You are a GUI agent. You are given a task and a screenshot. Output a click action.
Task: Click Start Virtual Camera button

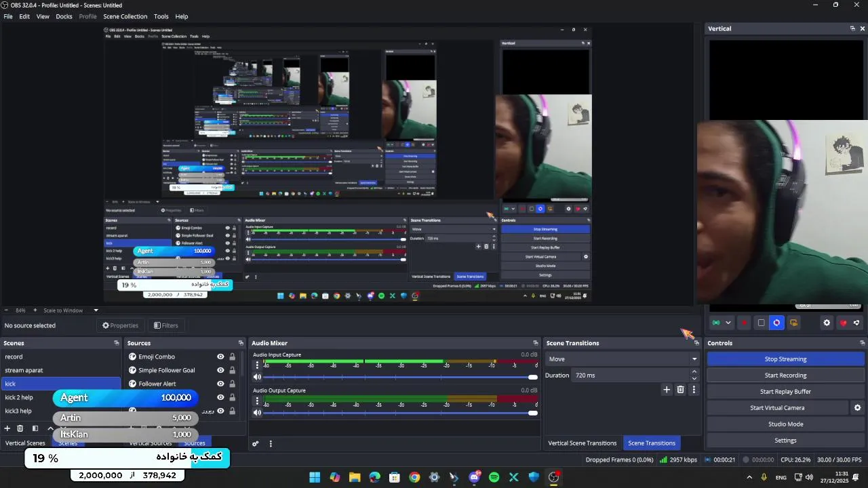(x=777, y=408)
